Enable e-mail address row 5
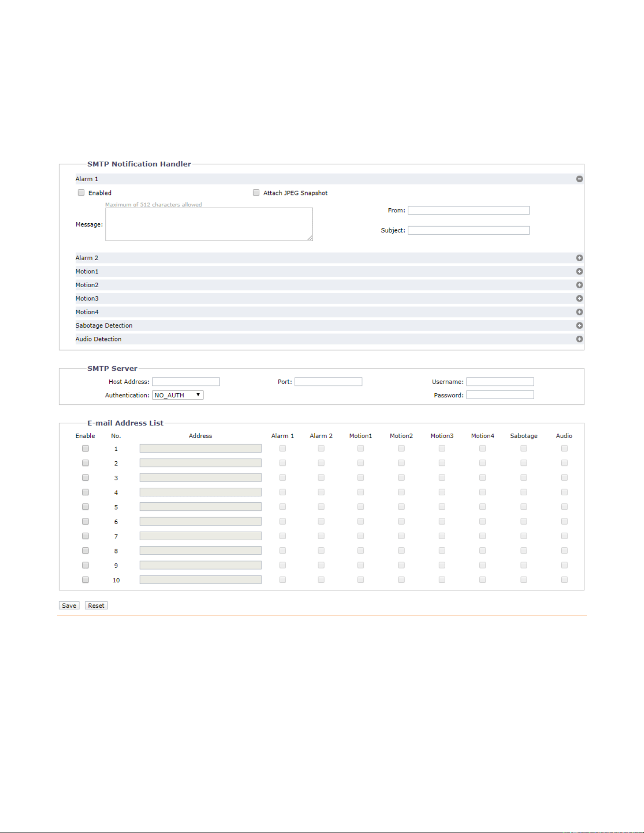Viewport: 644px width, 833px height. click(x=85, y=507)
